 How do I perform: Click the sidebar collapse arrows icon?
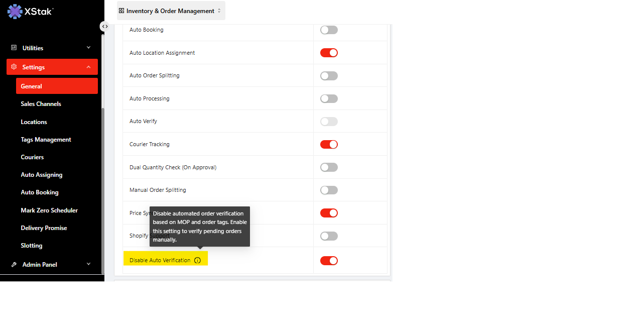pos(104,27)
